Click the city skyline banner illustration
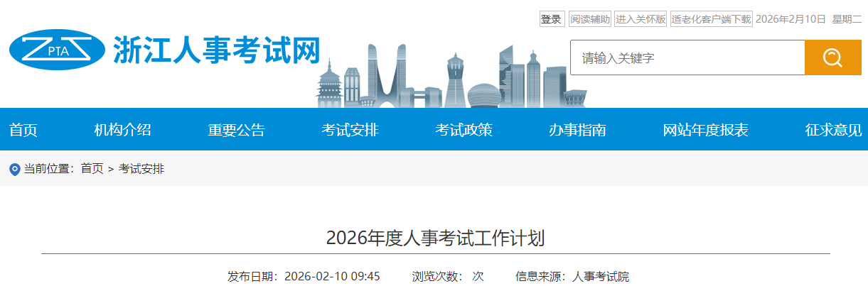This screenshot has height=286, width=868. tap(439, 77)
